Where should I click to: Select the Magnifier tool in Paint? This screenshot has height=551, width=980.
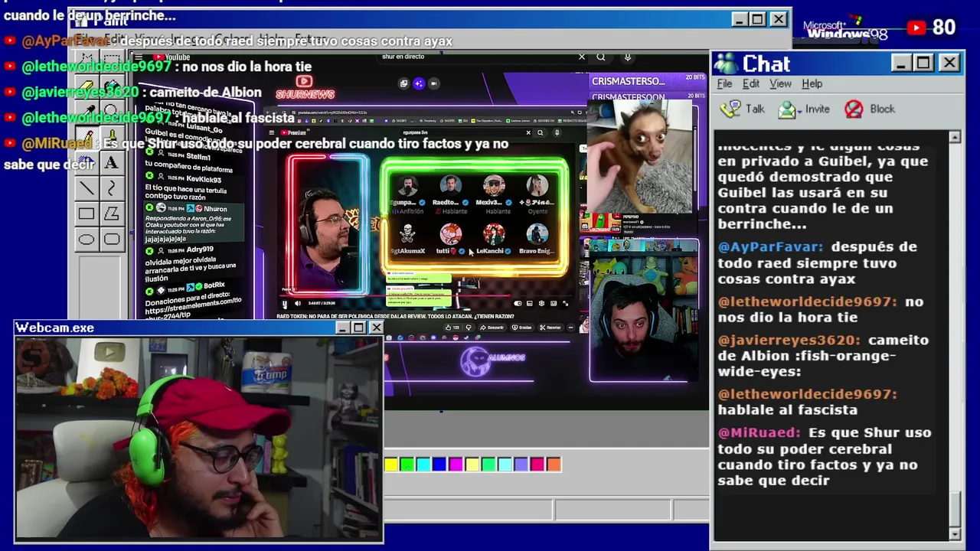112,111
